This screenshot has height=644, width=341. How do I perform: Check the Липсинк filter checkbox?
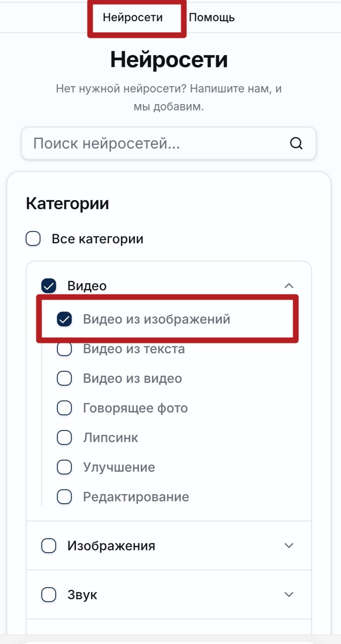tap(64, 438)
